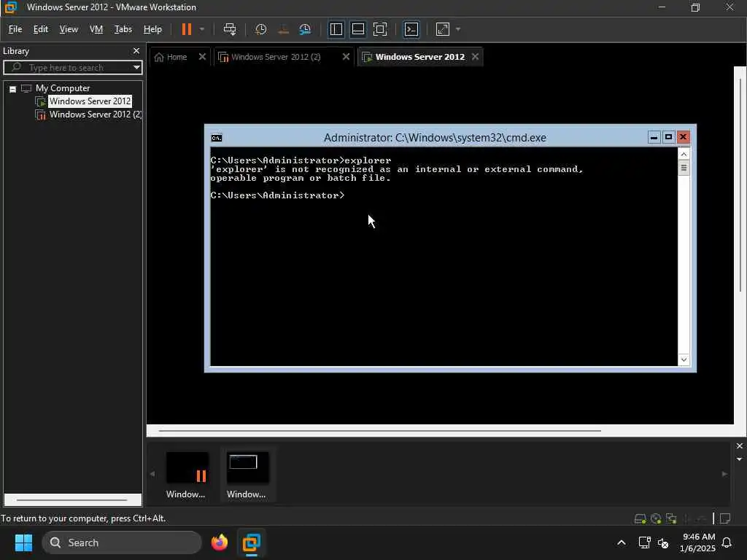The height and width of the screenshot is (560, 747).
Task: Click the CD/DVD drive status icon
Action: point(656,518)
